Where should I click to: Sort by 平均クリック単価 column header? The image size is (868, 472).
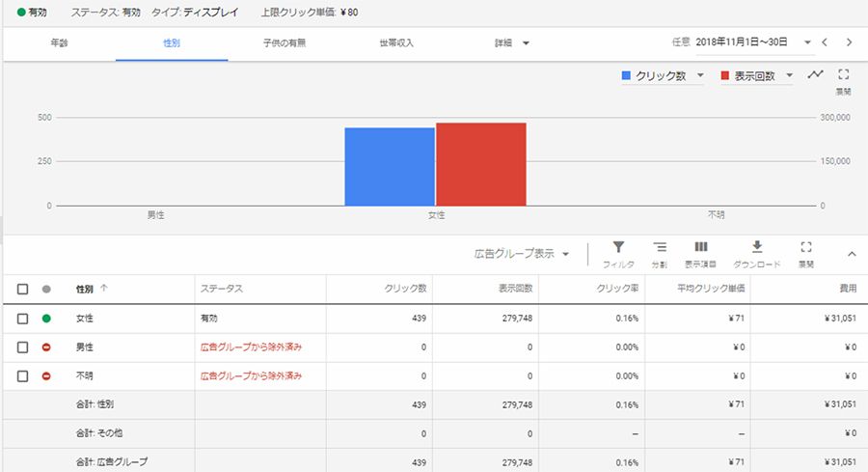pyautogui.click(x=711, y=289)
